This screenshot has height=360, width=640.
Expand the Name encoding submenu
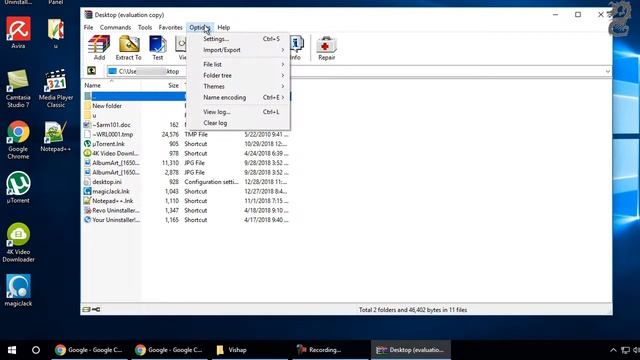pos(239,98)
